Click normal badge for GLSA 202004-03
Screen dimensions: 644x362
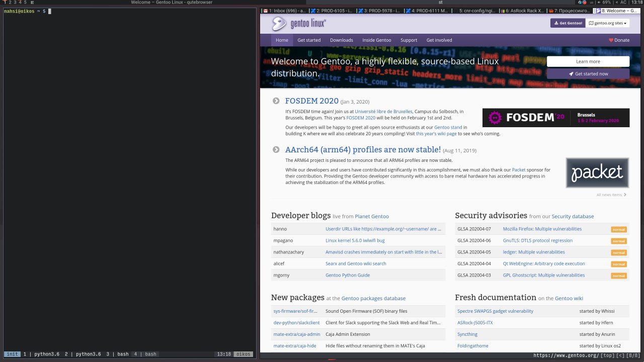619,276
